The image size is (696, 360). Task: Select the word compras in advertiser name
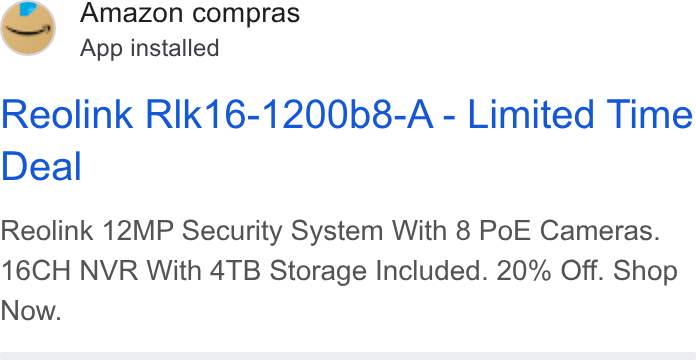pyautogui.click(x=246, y=15)
